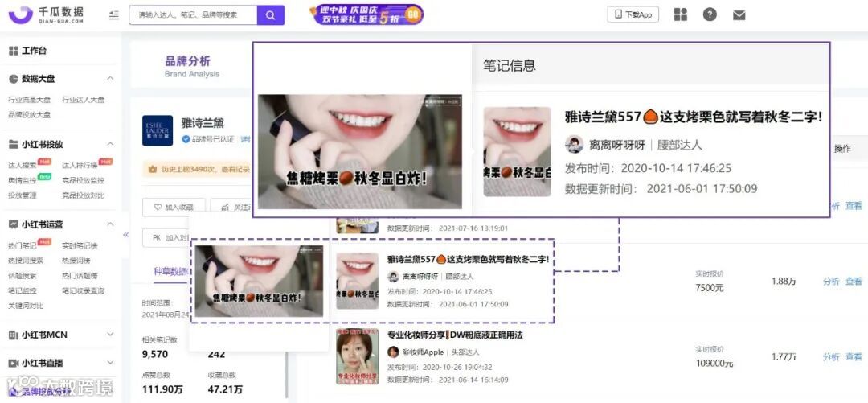The image size is (868, 403).
Task: Open 竞品投放对比 menu item
Action: 83,195
